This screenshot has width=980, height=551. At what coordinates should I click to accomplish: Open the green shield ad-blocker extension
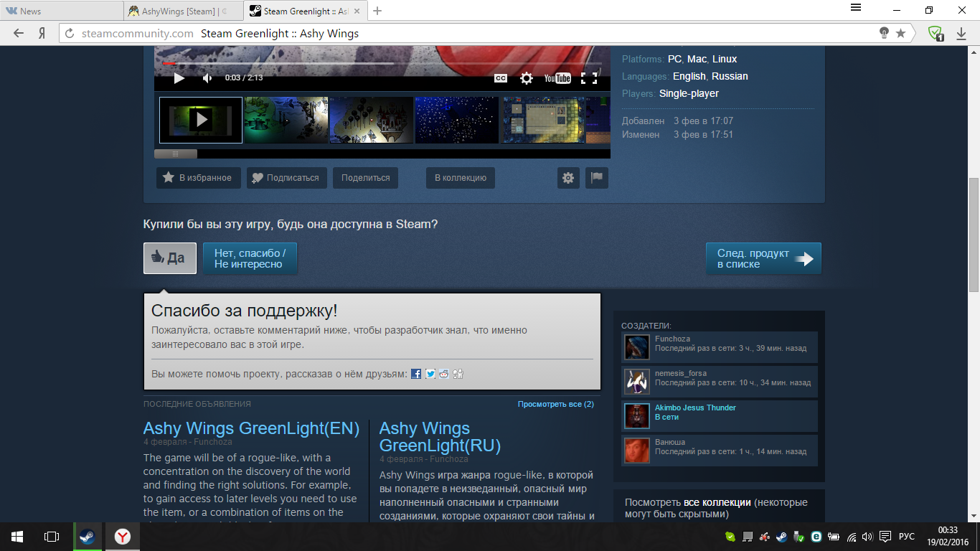[x=936, y=33]
